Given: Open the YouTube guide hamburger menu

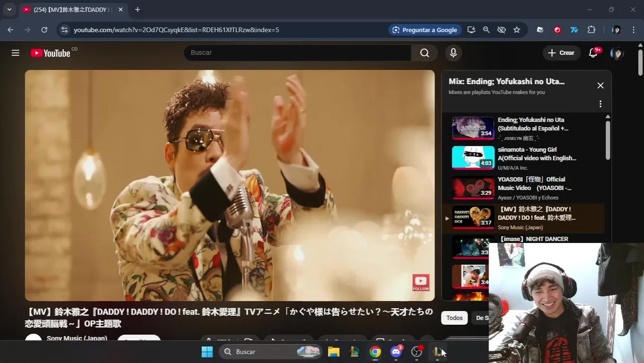Looking at the screenshot, I should tap(16, 53).
